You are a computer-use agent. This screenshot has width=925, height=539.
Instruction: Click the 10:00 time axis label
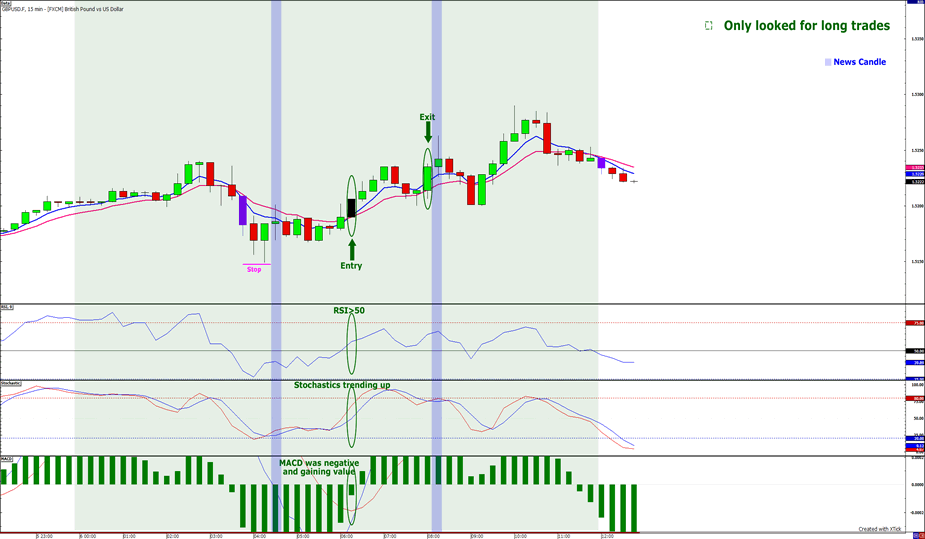coord(520,536)
